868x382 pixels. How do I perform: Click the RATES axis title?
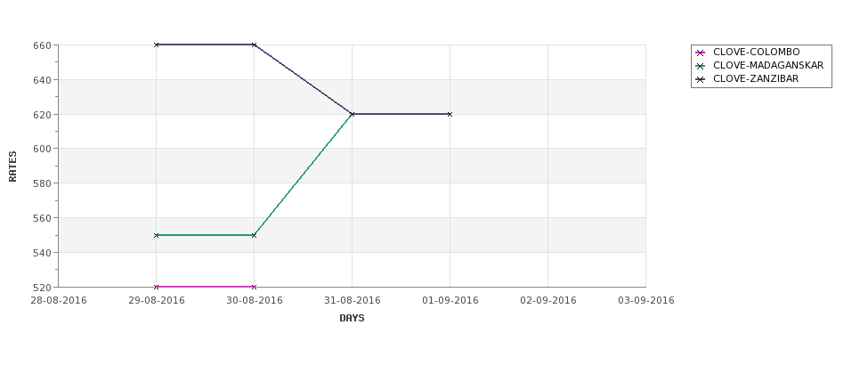tap(12, 167)
